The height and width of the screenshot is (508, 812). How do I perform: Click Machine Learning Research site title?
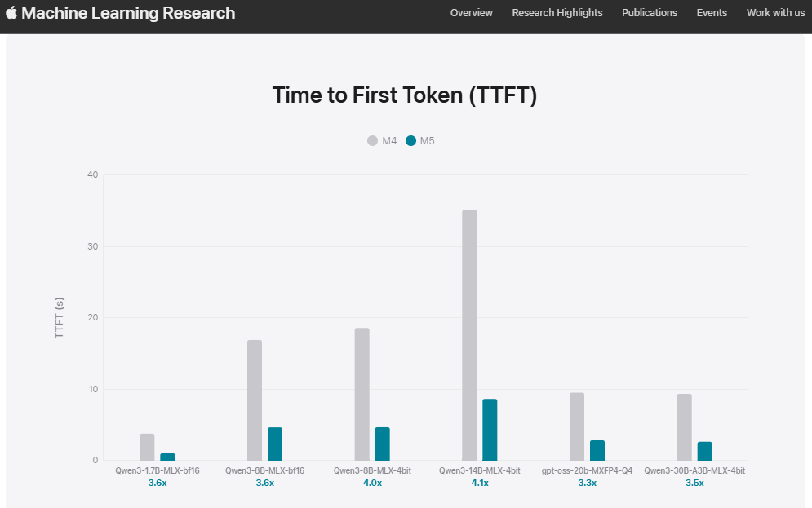coord(128,13)
